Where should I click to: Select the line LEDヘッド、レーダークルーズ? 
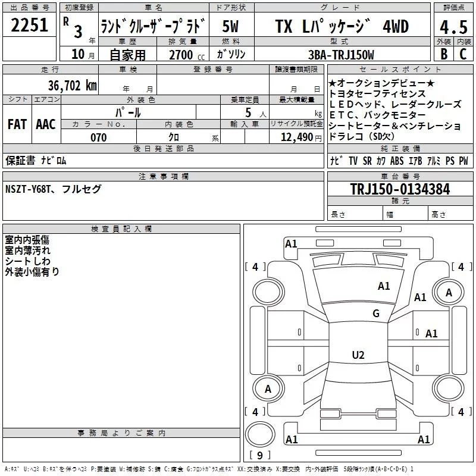point(395,104)
